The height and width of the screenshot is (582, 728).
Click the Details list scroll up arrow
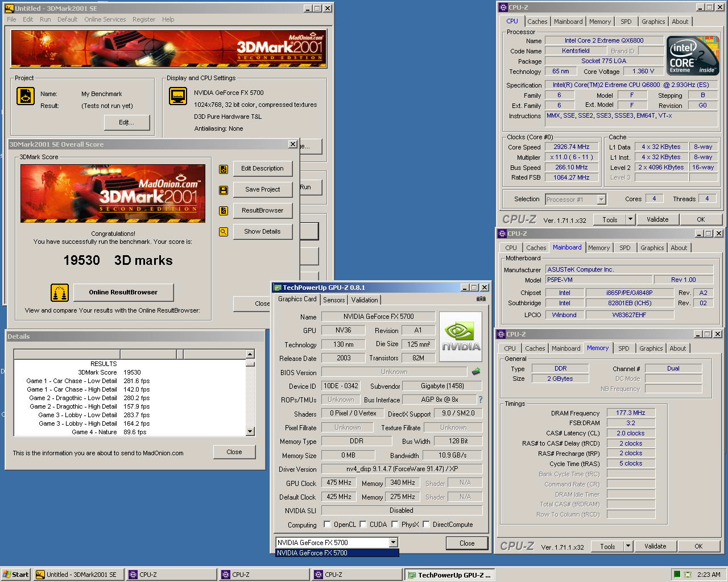(x=250, y=354)
